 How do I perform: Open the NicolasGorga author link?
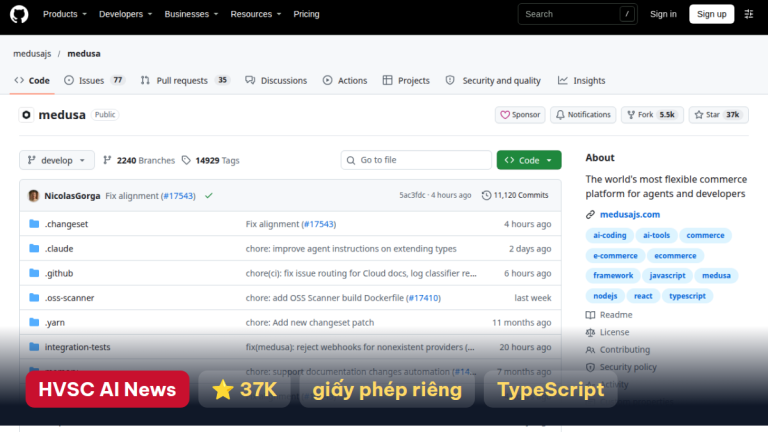72,195
